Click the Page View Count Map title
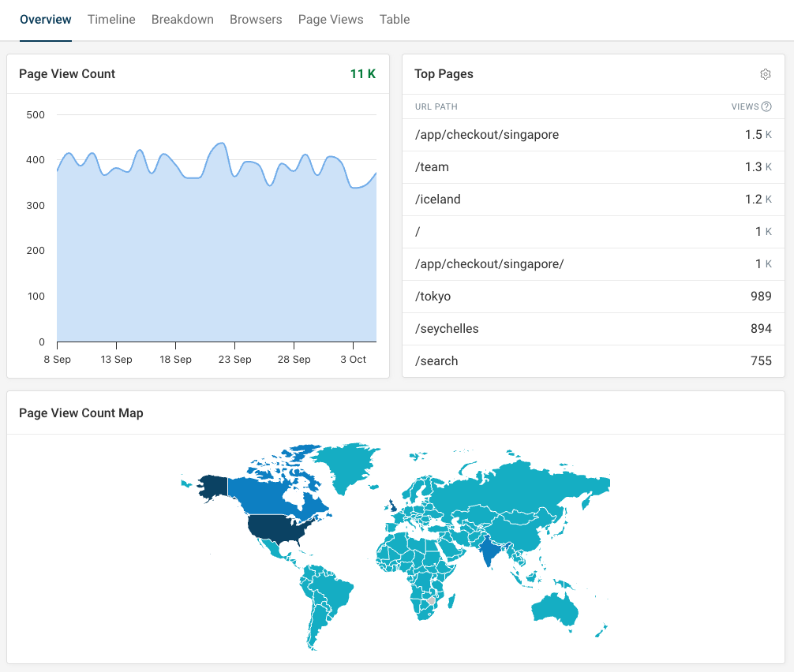Image resolution: width=794 pixels, height=672 pixels. point(81,413)
